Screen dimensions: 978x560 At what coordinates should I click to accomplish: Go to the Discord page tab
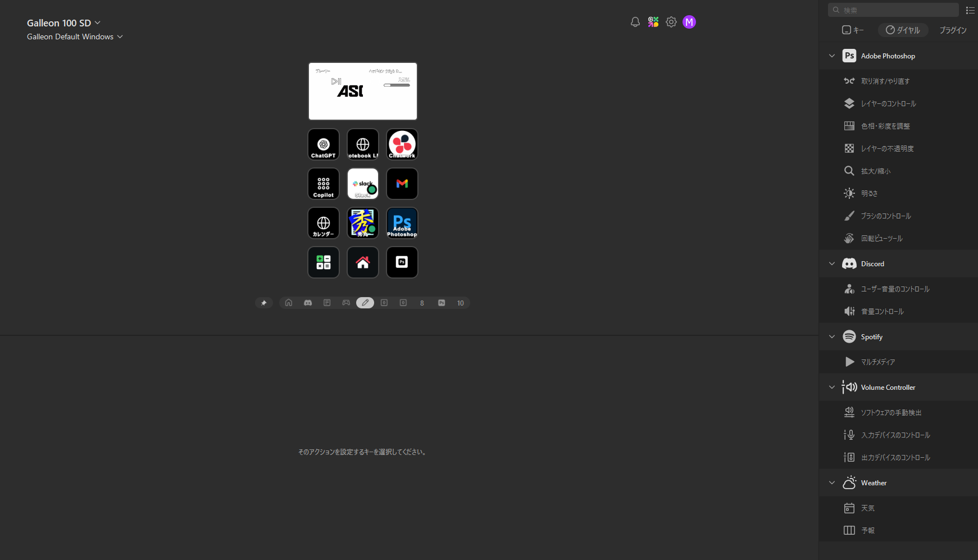(x=308, y=303)
